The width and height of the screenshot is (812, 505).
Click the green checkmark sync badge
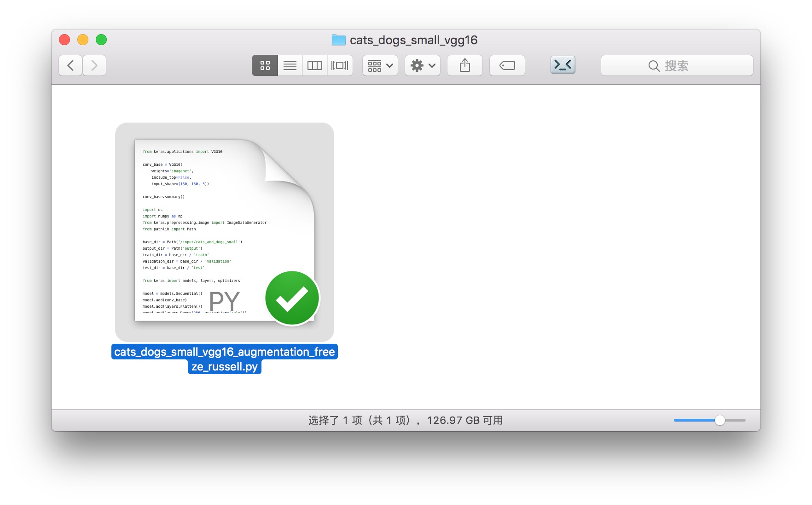coord(292,298)
